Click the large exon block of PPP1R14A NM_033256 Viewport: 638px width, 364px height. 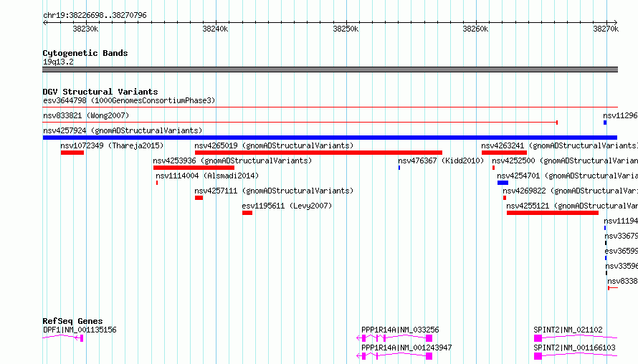click(x=429, y=338)
